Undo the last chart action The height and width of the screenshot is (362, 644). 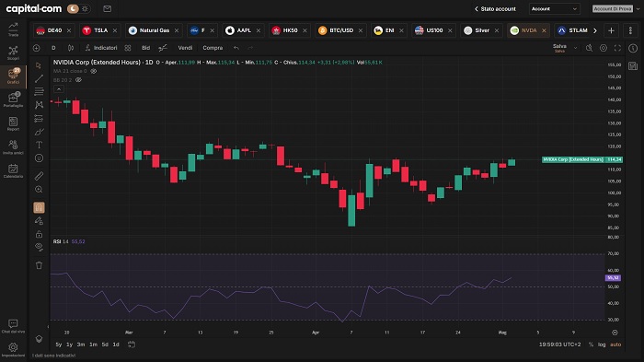pyautogui.click(x=236, y=48)
